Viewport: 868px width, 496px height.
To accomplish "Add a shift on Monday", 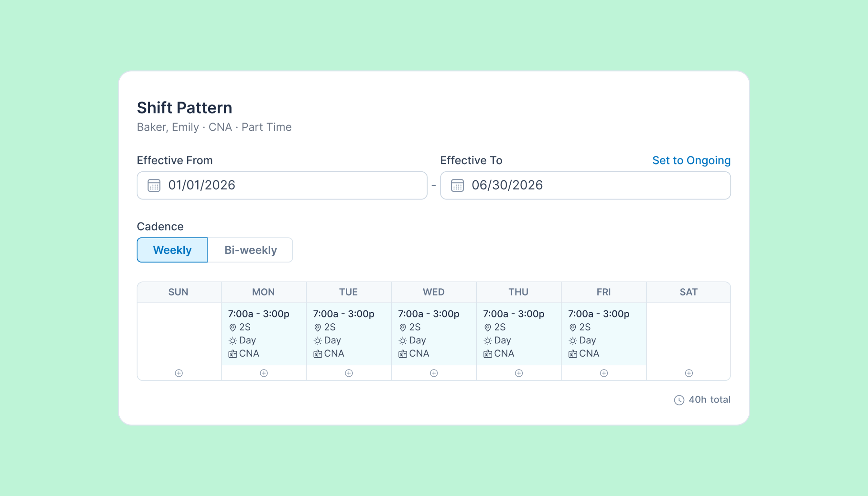I will [264, 373].
